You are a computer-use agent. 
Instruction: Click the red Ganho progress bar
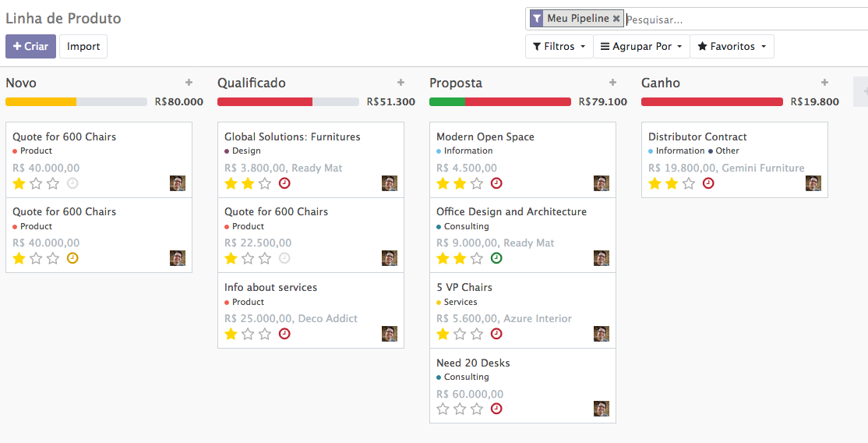click(x=712, y=102)
